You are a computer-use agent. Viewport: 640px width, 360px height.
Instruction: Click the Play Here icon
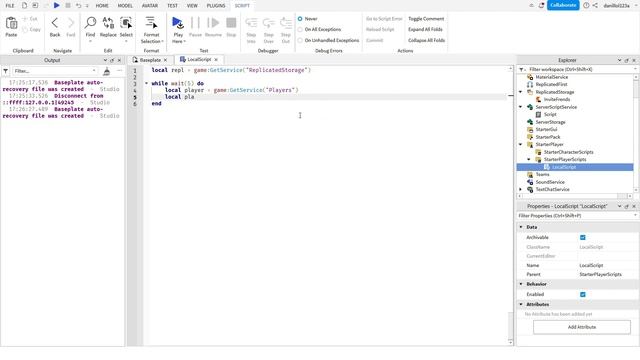point(178,23)
